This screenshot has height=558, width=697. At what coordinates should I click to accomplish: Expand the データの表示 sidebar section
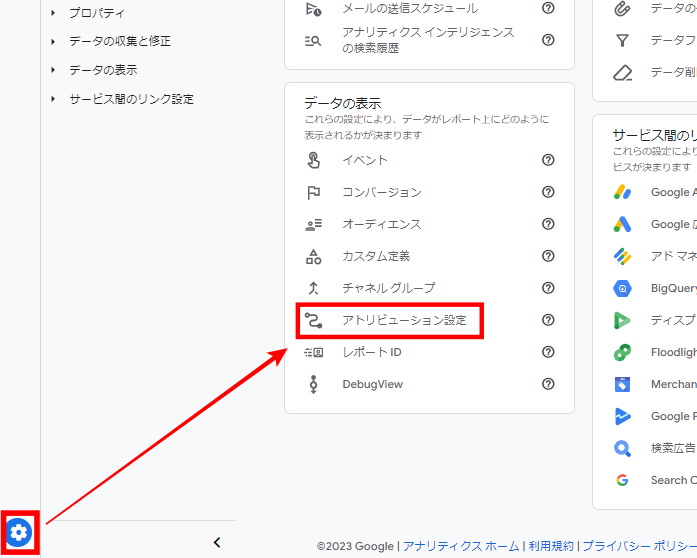(x=53, y=70)
